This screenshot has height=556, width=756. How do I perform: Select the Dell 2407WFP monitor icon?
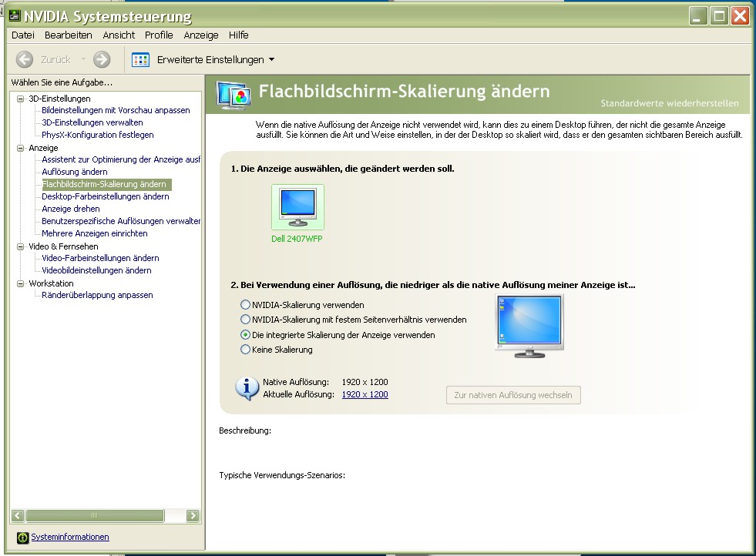(x=298, y=207)
